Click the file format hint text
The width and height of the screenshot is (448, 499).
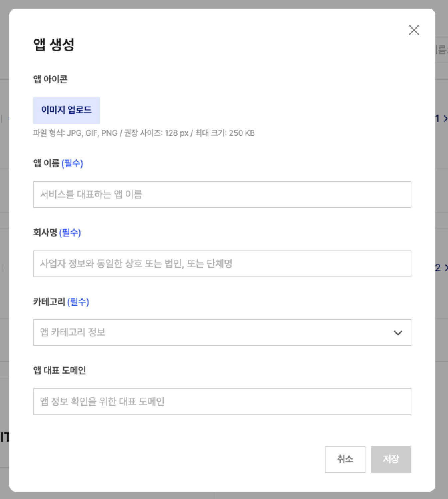click(x=144, y=133)
